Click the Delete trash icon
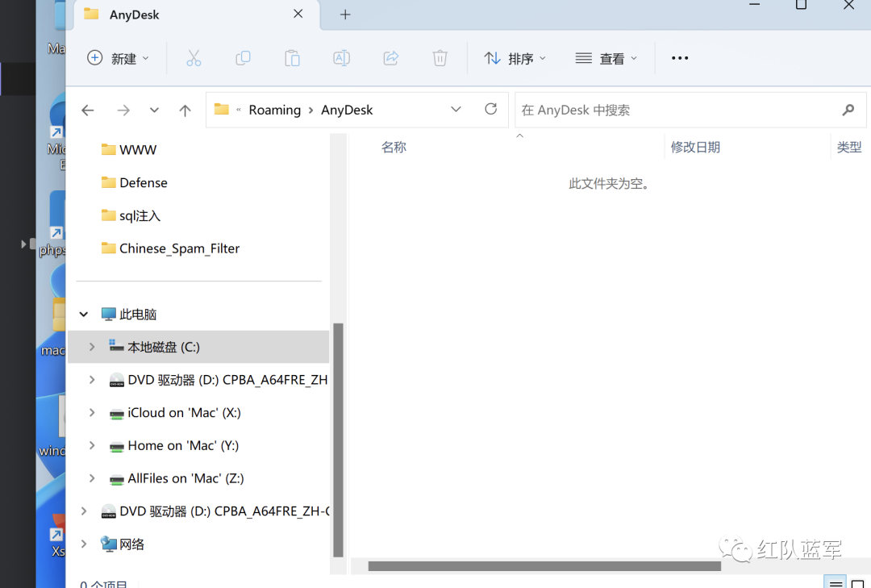Image resolution: width=871 pixels, height=588 pixels. pos(440,58)
